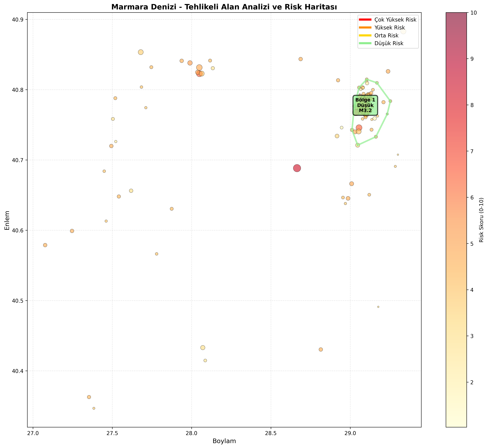
Task: Click the largest dark red data point
Action: [x=297, y=168]
